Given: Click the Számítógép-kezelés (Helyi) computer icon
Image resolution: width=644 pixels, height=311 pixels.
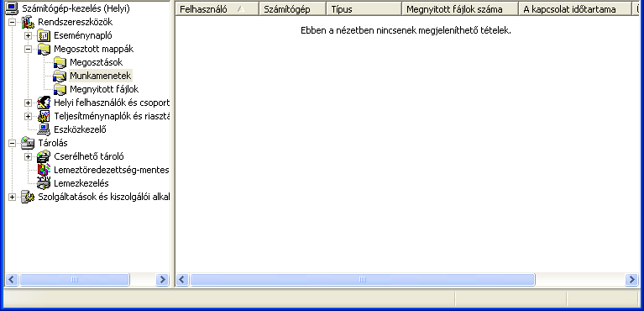Looking at the screenshot, I should tap(12, 8).
